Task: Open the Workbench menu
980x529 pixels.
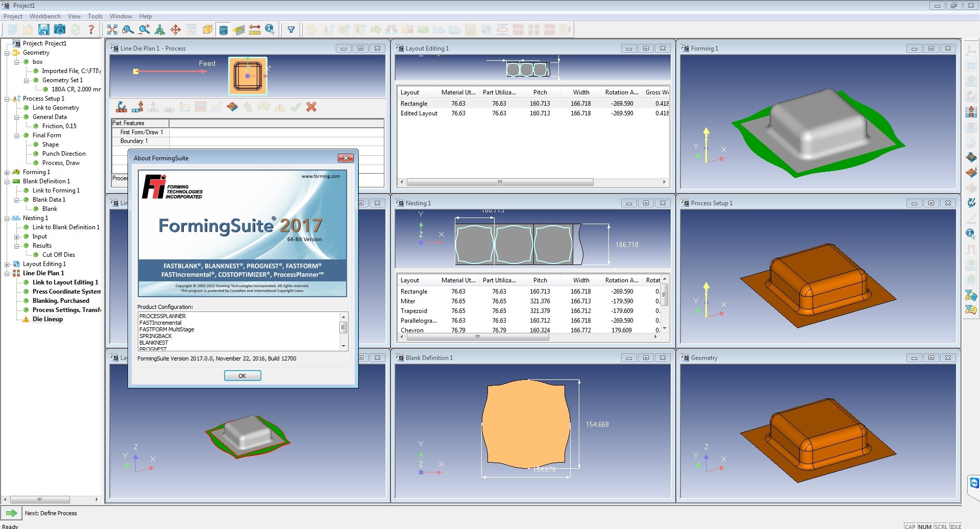Action: [45, 16]
